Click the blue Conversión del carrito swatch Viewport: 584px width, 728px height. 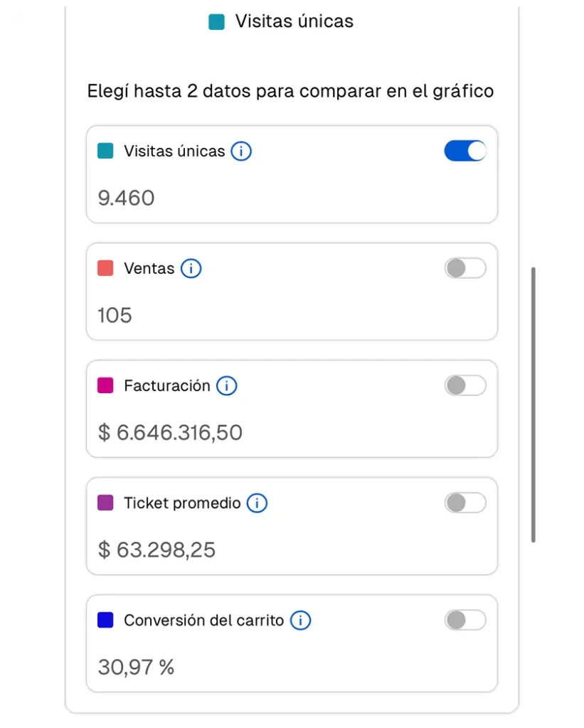coord(105,621)
